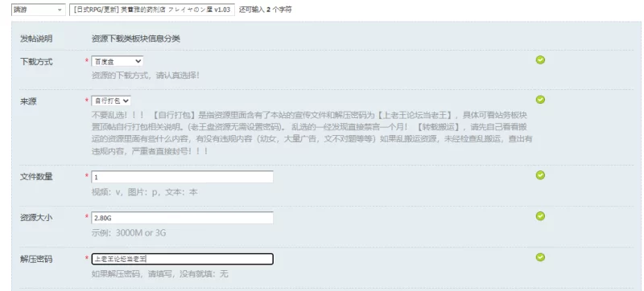Click the hint 示例:3000M or 3G
644x291 pixels.
tap(129, 233)
